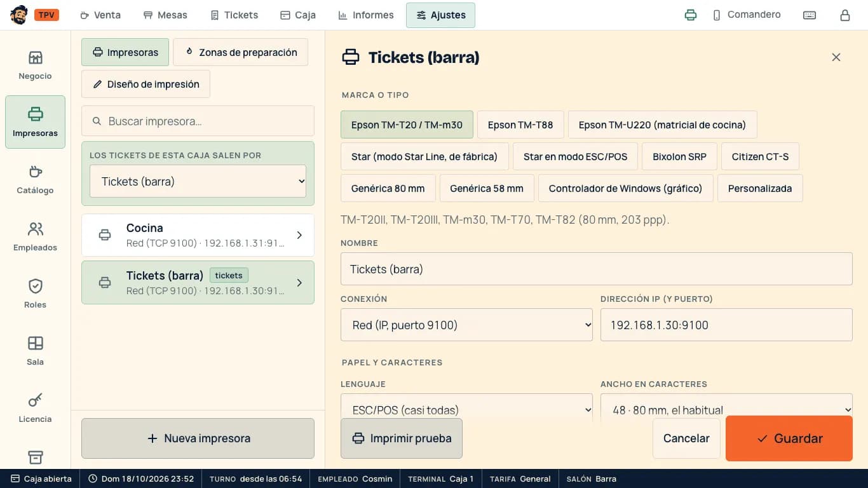868x488 pixels.
Task: Open the Tickets top tab
Action: (234, 15)
